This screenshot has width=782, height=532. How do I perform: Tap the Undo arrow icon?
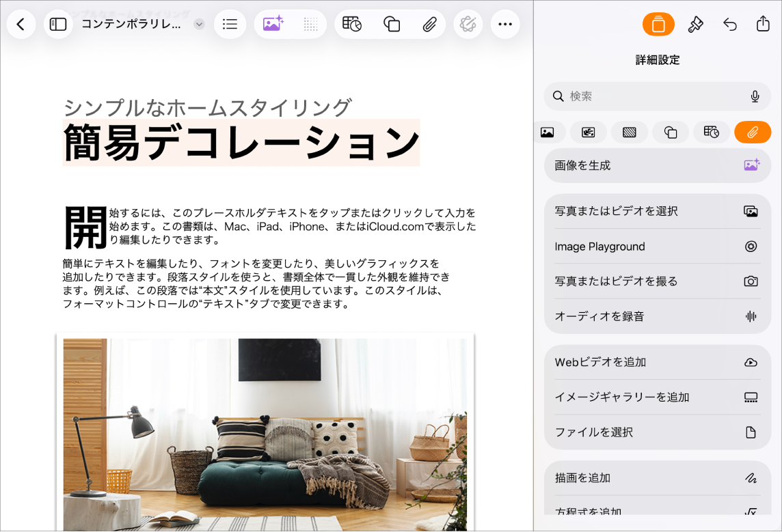pyautogui.click(x=729, y=24)
